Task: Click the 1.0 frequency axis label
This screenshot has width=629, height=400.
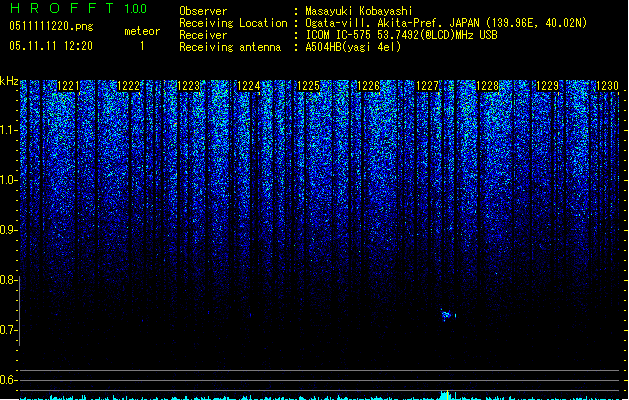Action: tap(8, 180)
